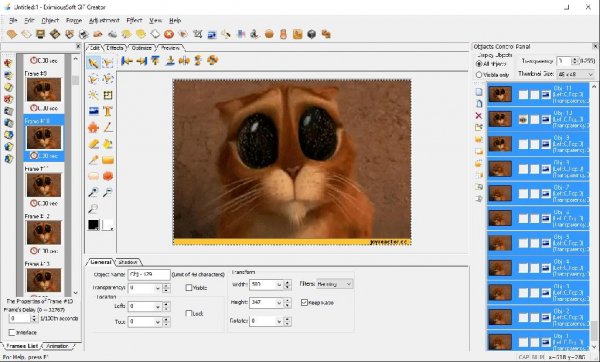The image size is (600, 362).
Task: Open the Object menu
Action: (x=50, y=20)
